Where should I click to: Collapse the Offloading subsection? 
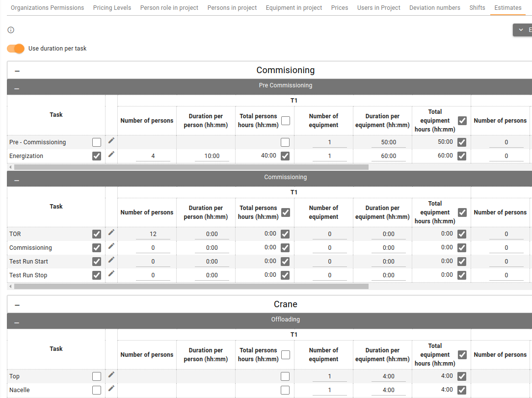(17, 323)
